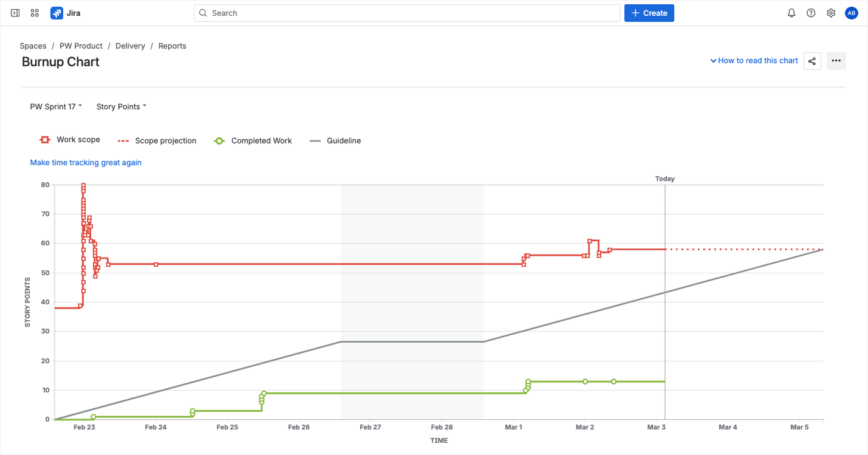Click the STORY POINTS axis title
This screenshot has height=455, width=868.
[27, 302]
